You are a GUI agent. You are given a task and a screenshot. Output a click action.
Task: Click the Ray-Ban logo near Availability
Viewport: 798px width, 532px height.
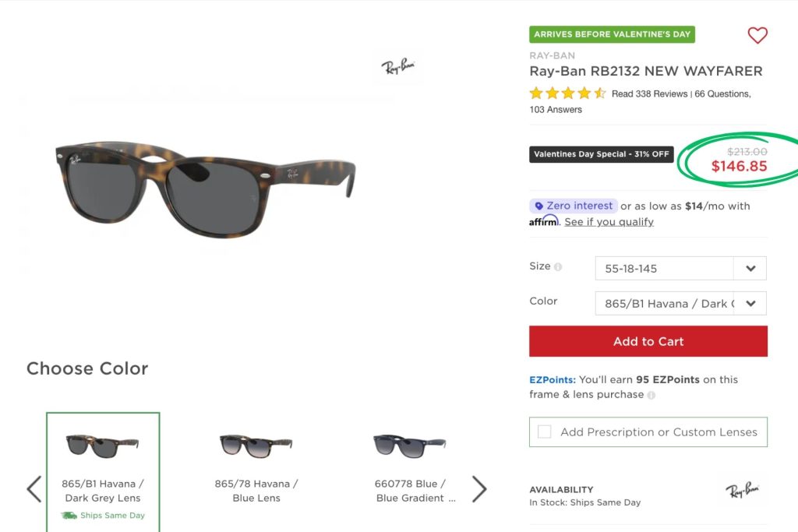point(746,491)
